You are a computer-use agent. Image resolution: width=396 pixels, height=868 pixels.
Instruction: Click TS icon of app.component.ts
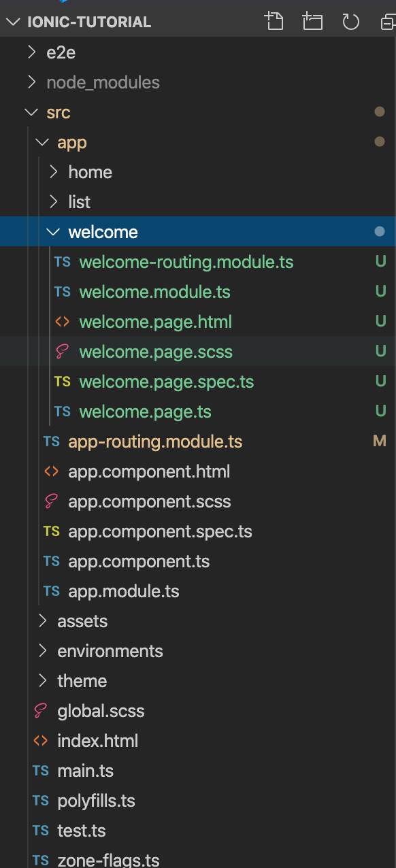[52, 561]
